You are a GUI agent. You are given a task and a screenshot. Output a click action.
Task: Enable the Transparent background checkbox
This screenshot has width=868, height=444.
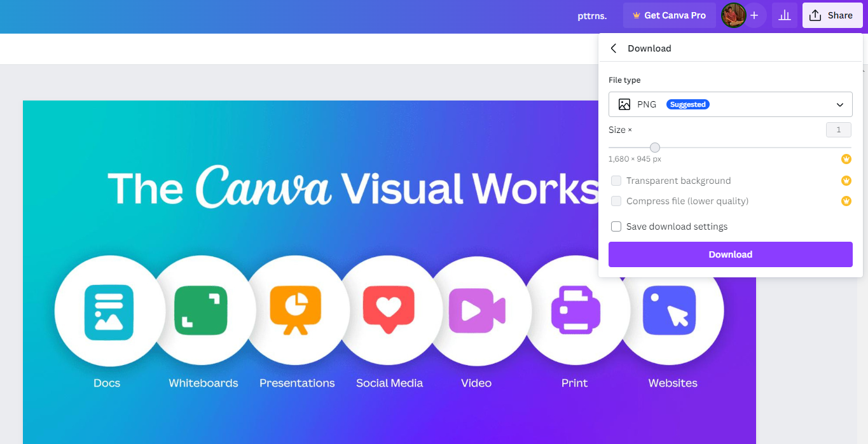[x=616, y=181]
